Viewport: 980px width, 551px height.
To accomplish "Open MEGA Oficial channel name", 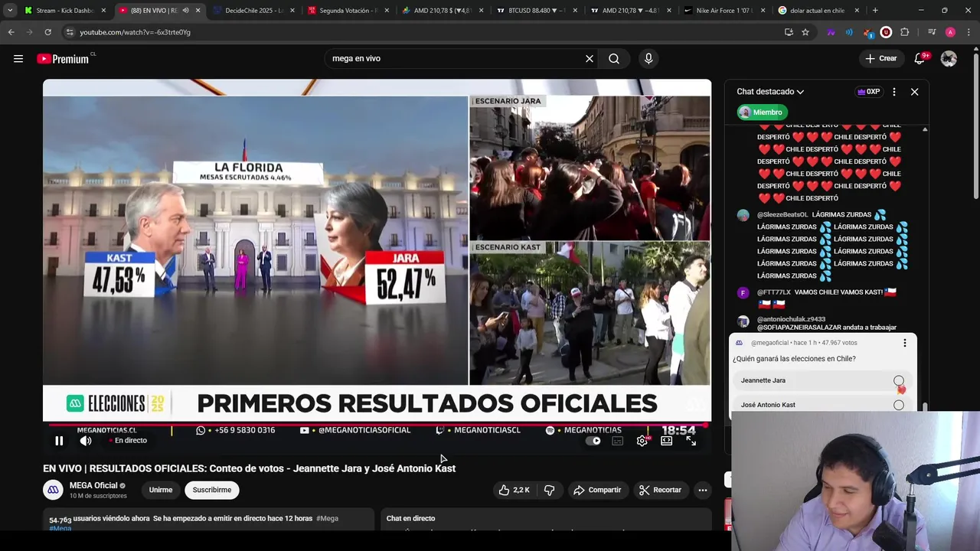I will [93, 485].
